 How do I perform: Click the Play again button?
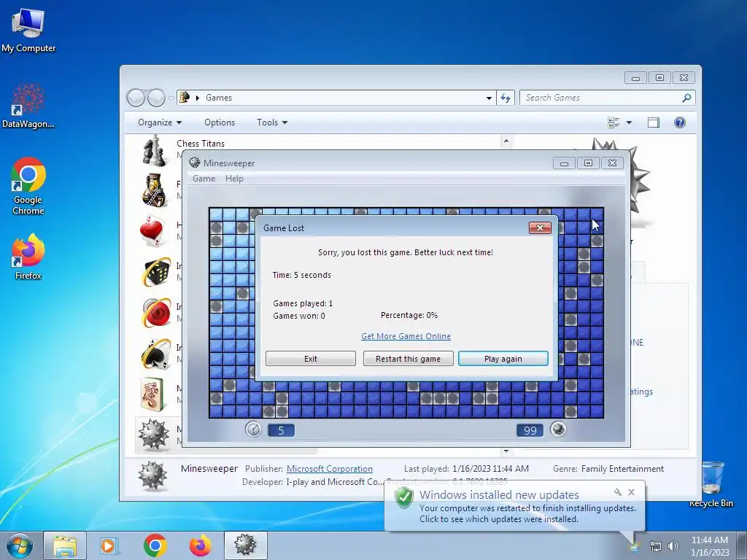click(503, 359)
